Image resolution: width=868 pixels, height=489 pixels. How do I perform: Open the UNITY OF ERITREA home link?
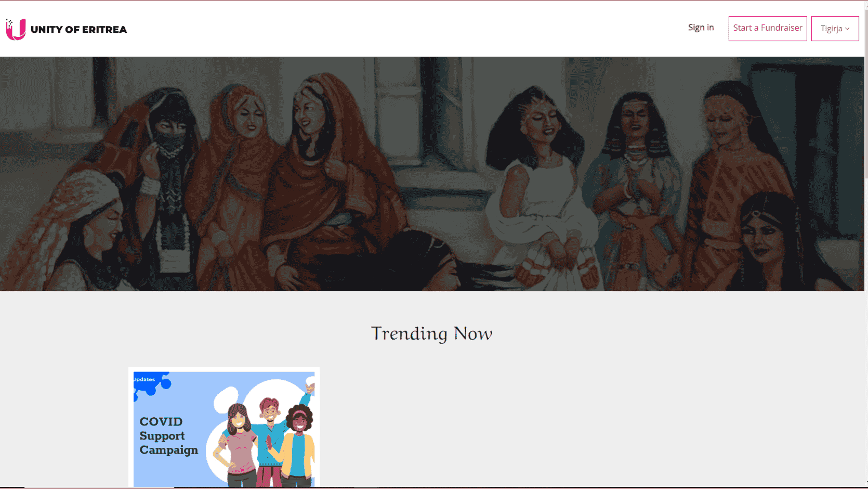click(x=78, y=30)
